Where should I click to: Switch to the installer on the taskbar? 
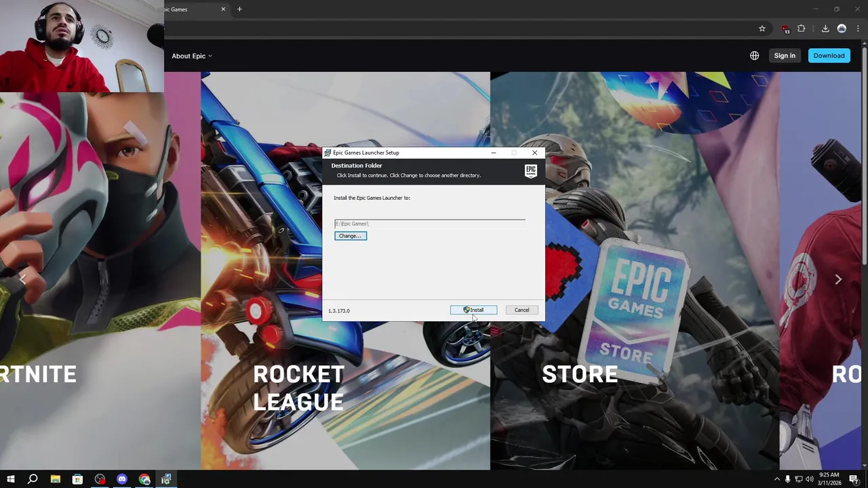coord(166,479)
